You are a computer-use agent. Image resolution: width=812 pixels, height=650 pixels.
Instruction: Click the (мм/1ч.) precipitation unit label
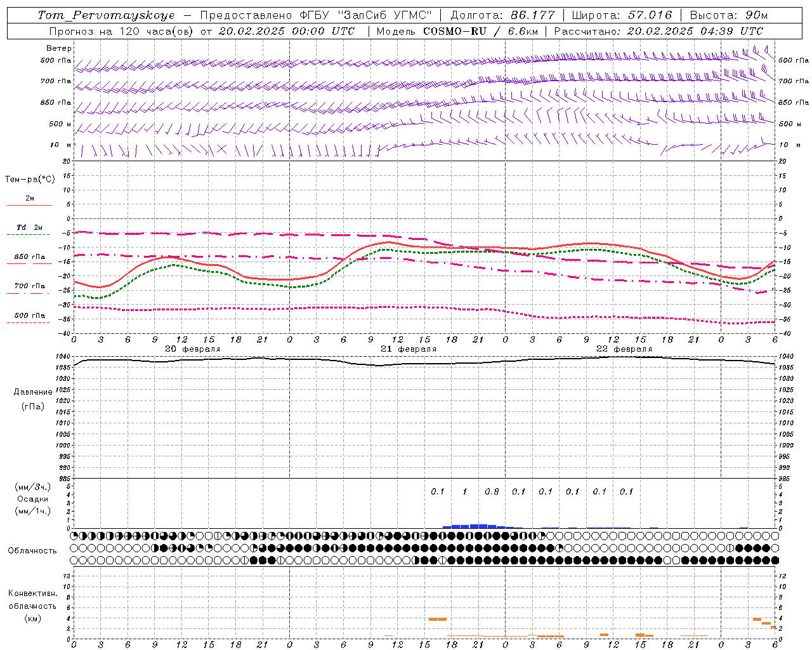tap(33, 511)
